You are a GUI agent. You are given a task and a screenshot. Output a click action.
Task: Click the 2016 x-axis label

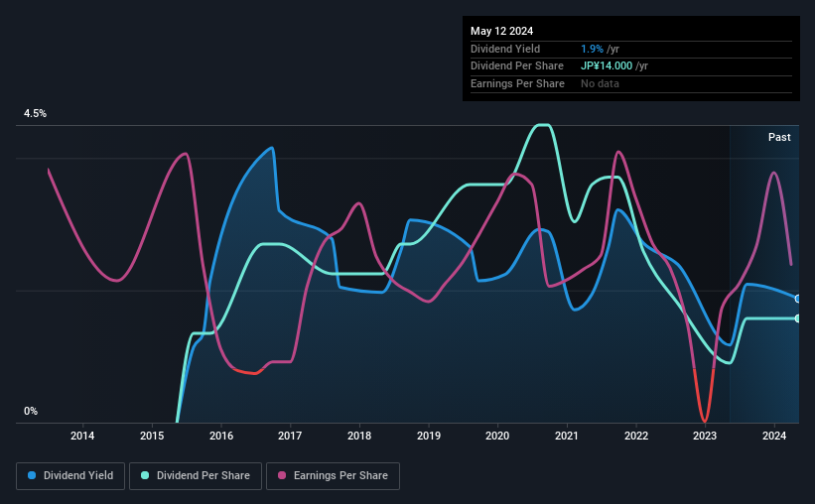pyautogui.click(x=221, y=436)
